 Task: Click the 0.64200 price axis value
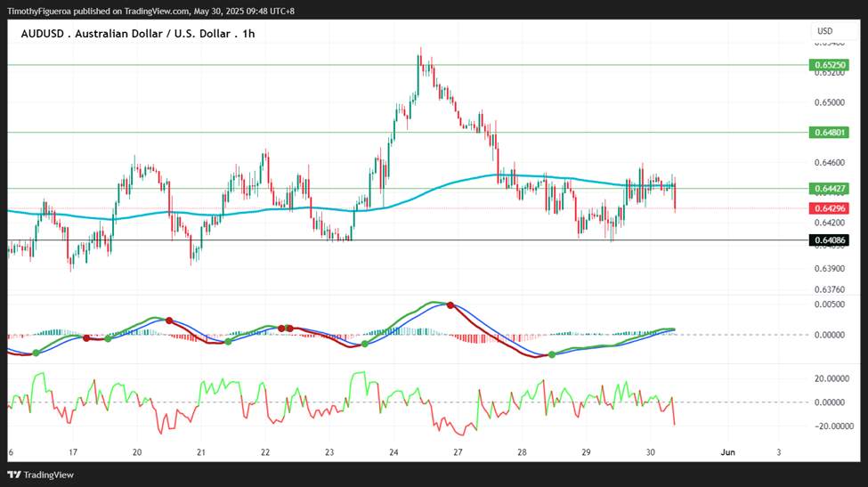pos(829,223)
